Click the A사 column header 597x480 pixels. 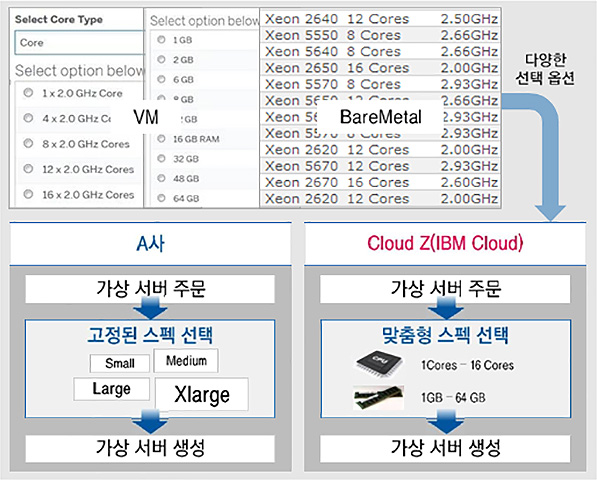click(x=150, y=244)
